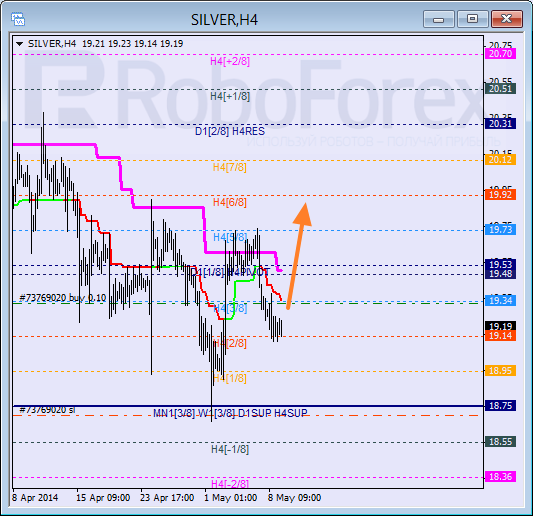The image size is (533, 516).
Task: Minimize the SILVER,H4 chart window
Action: (439, 19)
